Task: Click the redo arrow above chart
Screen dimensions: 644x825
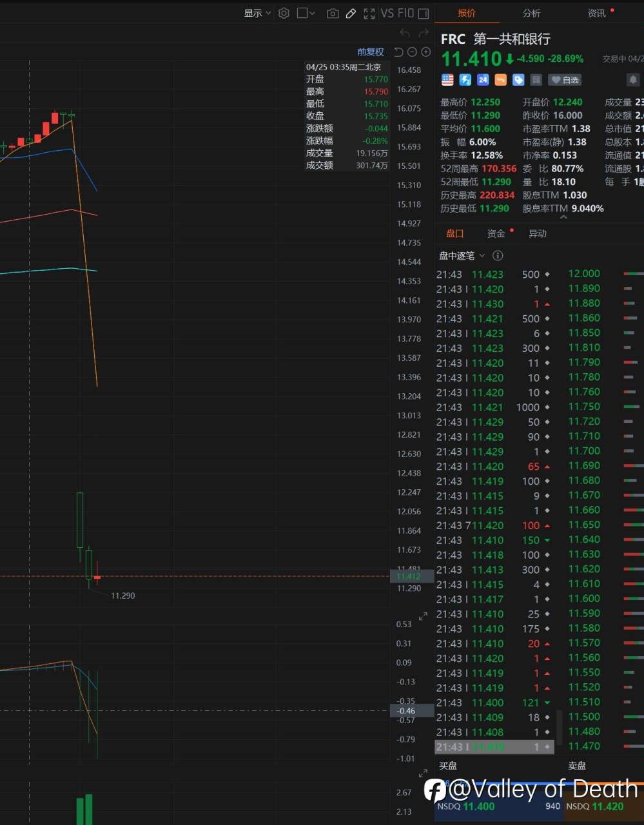Action: [x=424, y=32]
